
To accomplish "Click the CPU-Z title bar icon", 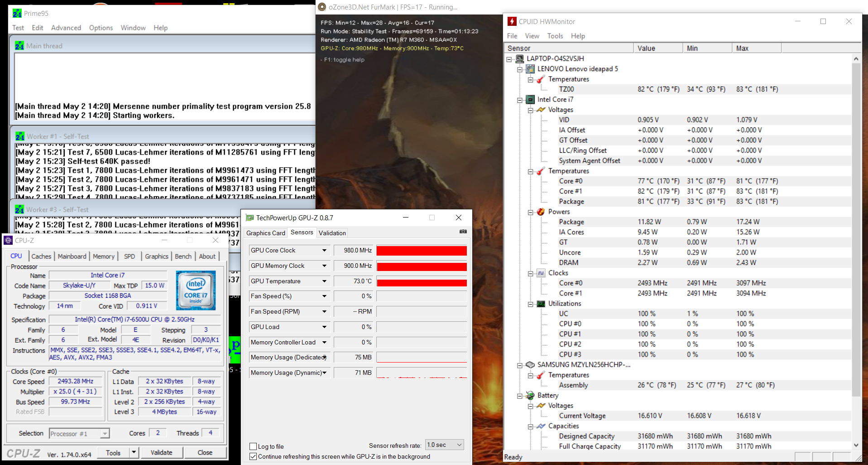I will click(x=8, y=240).
